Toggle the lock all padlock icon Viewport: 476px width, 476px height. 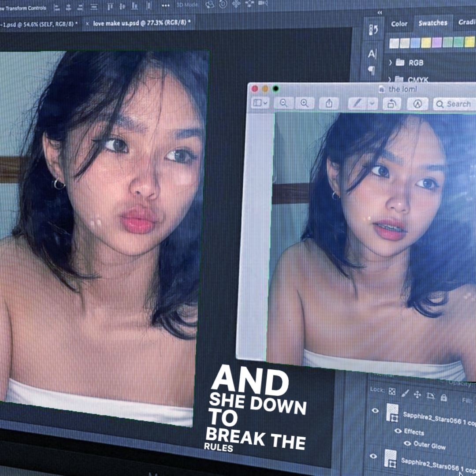(x=443, y=398)
